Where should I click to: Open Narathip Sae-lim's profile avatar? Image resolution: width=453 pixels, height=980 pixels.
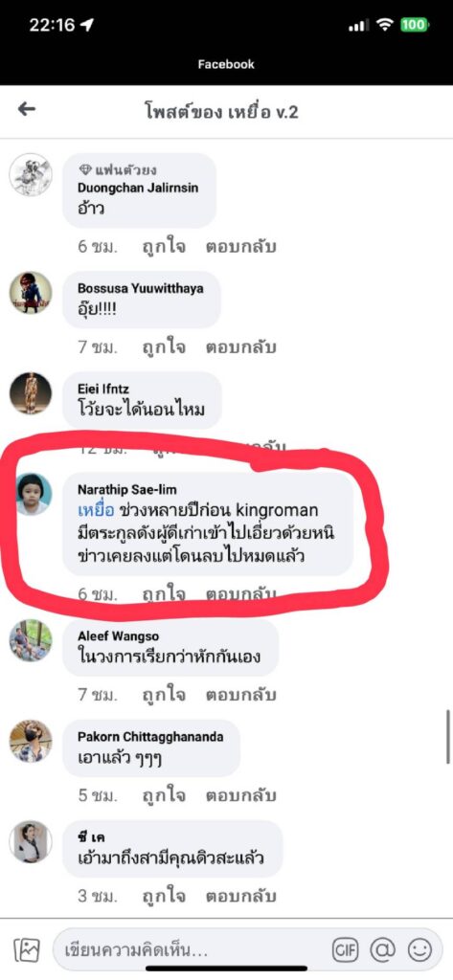[x=31, y=494]
